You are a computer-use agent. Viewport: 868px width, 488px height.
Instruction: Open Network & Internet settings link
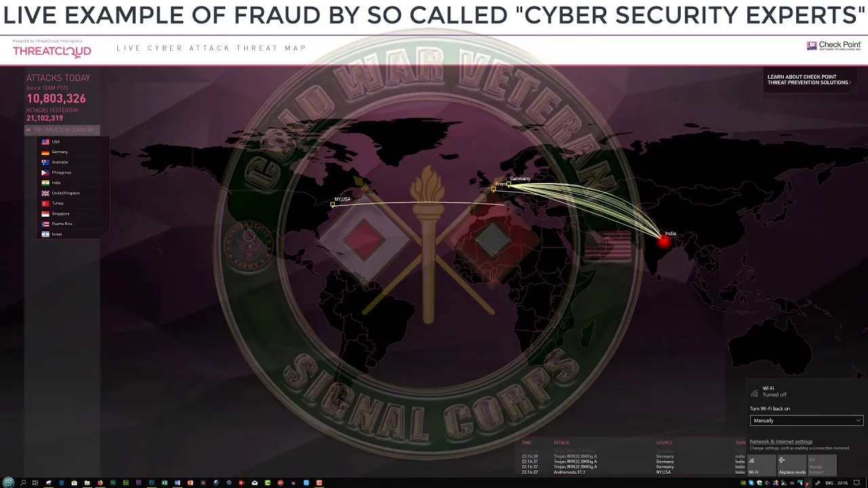(781, 441)
